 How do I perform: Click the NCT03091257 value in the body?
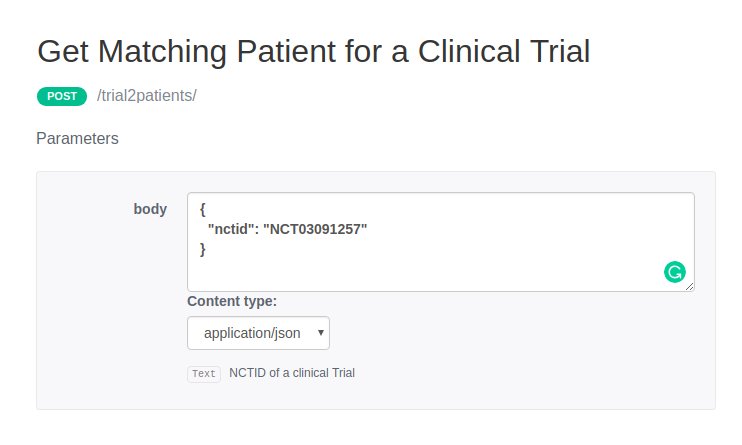coord(315,229)
